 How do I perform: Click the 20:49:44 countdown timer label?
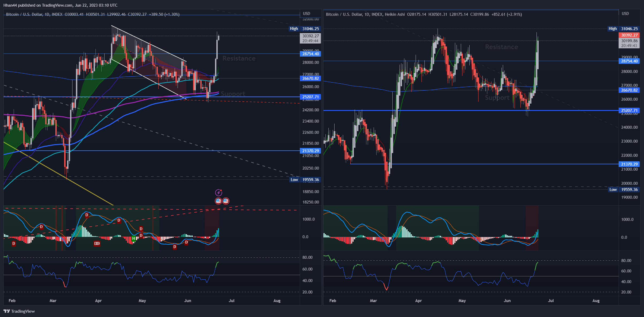(310, 41)
